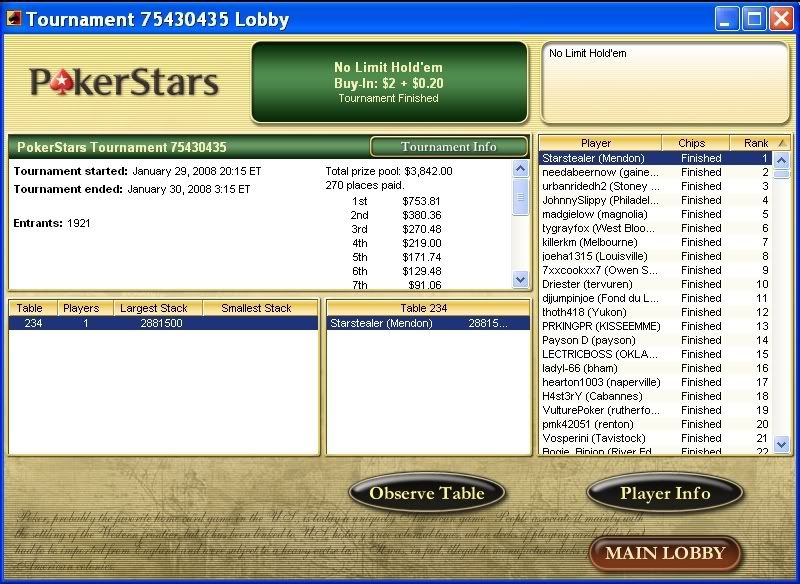Select player Starstealer (Mendon) ranked 1
Screen dimensions: 800x584
click(656, 158)
